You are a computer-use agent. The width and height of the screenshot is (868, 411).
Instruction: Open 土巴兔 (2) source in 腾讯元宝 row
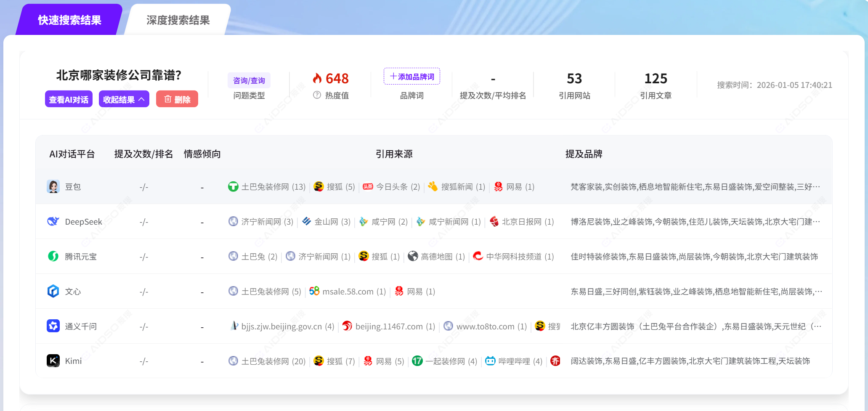pyautogui.click(x=253, y=256)
